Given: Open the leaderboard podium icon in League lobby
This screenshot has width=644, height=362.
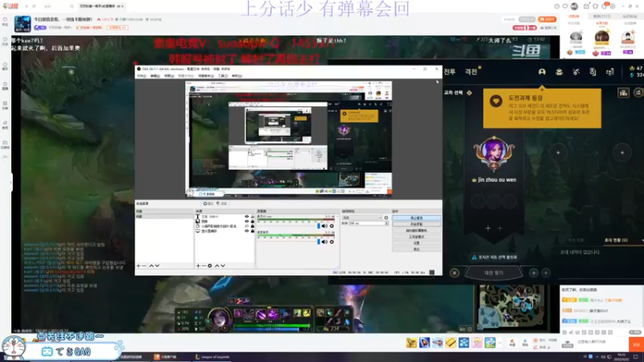Looking at the screenshot, I should (x=623, y=93).
